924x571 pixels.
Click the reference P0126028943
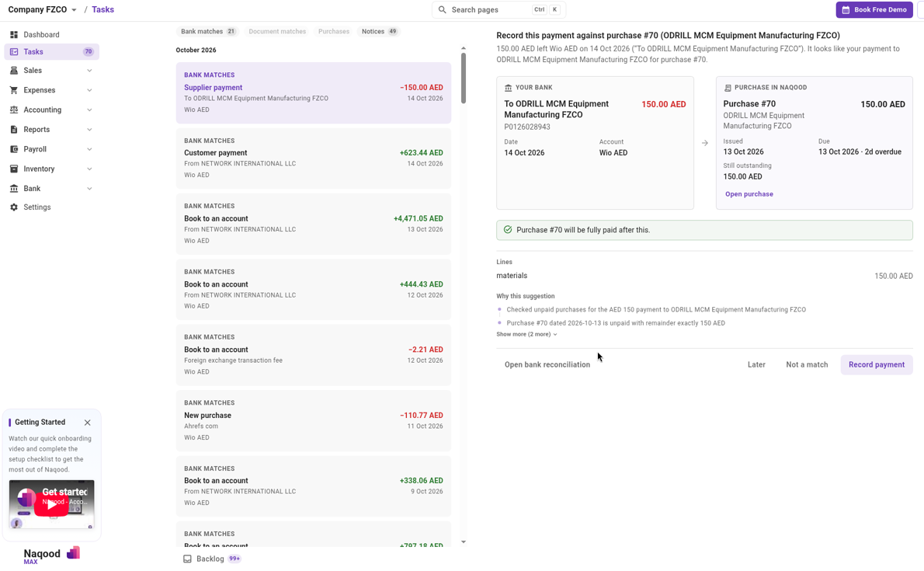(x=526, y=127)
